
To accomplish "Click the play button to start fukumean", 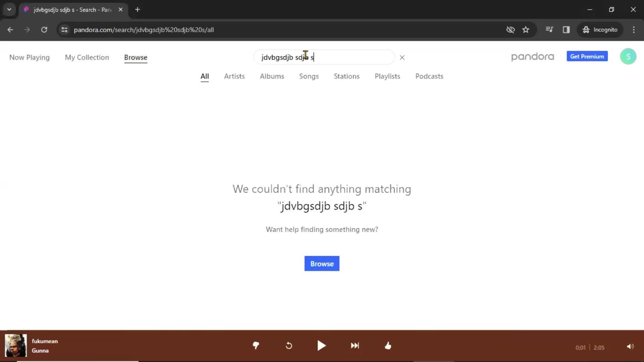I will tap(322, 346).
